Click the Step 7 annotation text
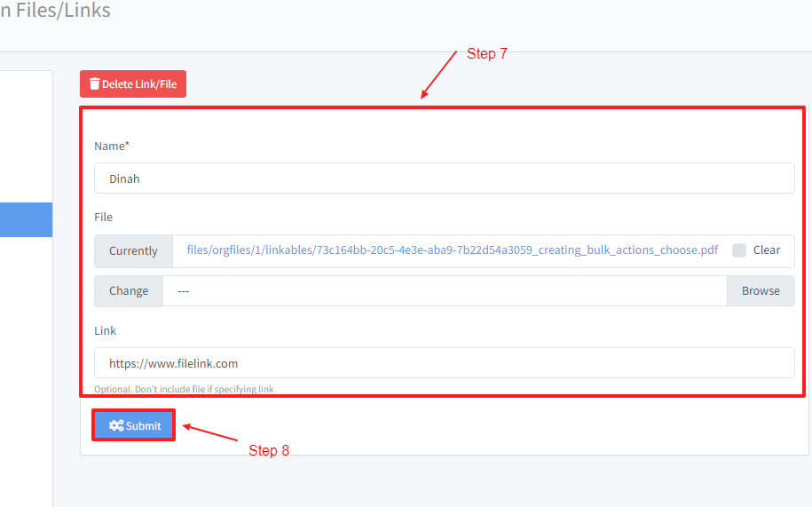Screen dimensions: 812x515 tap(486, 54)
